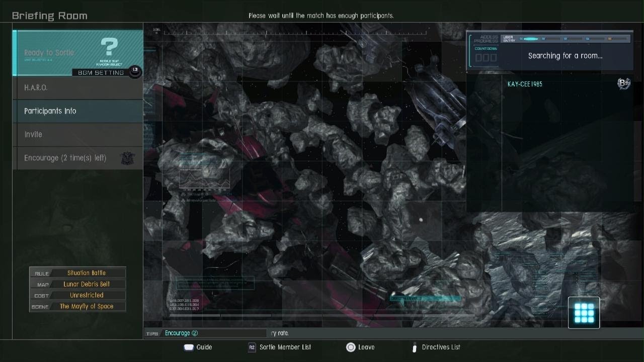Choose Encourage (2 time(s) left)
Screen dimensions: 644x362
coord(78,158)
